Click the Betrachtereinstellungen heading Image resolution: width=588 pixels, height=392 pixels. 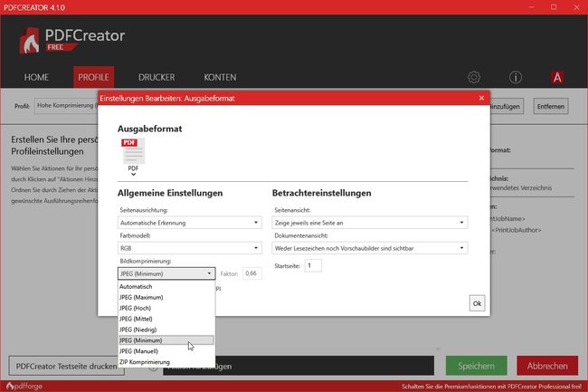tap(322, 193)
